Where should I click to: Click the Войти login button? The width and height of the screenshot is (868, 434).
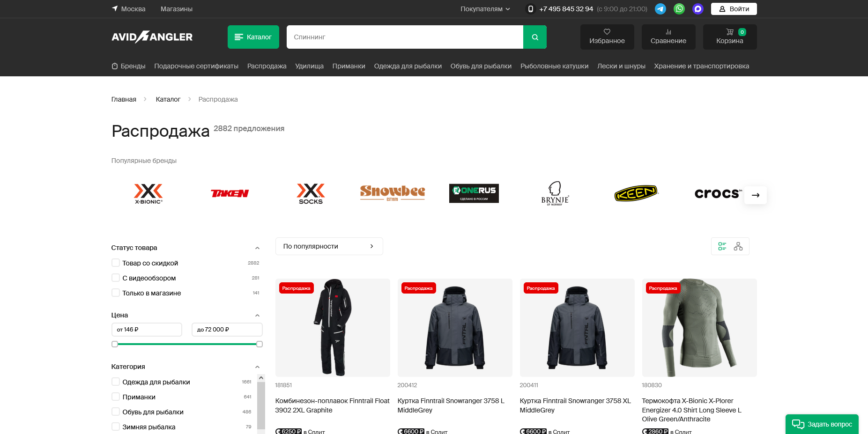[734, 9]
